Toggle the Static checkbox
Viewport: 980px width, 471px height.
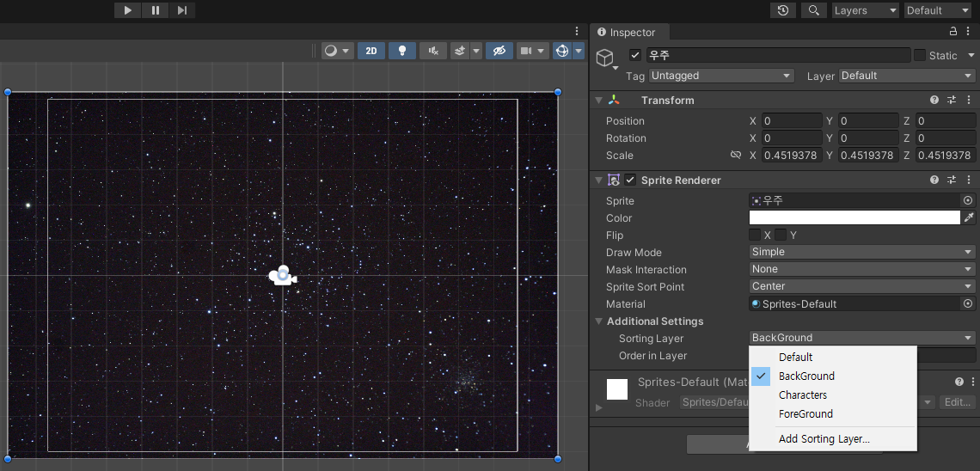[919, 55]
